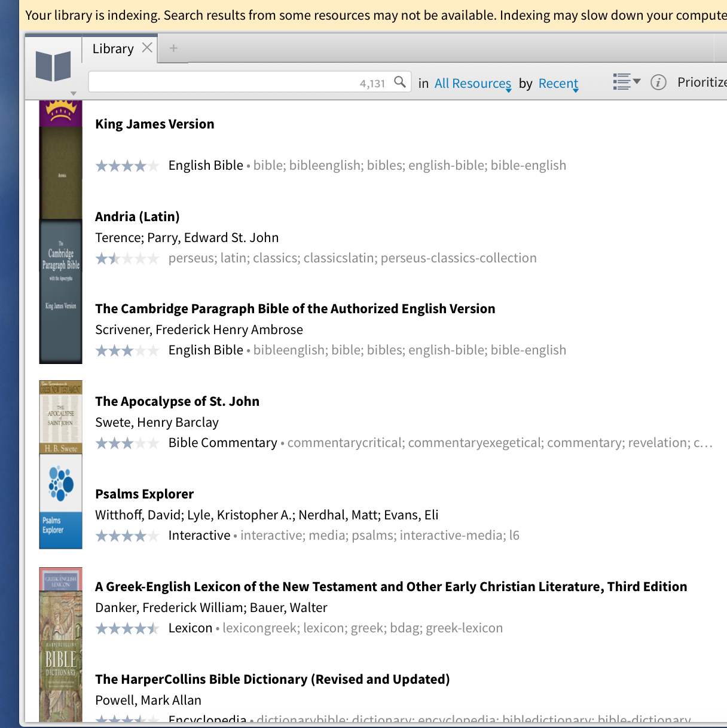Click the Andria dark cover thumbnail
The width and height of the screenshot is (727, 728).
(60, 173)
